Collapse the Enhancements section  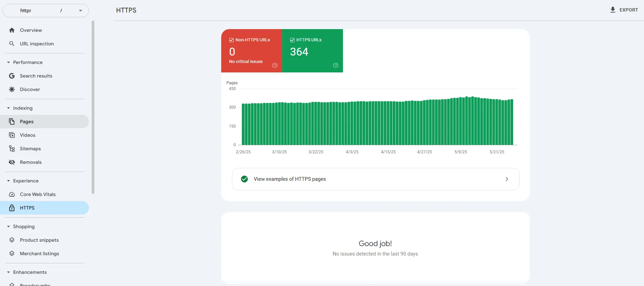click(x=8, y=272)
